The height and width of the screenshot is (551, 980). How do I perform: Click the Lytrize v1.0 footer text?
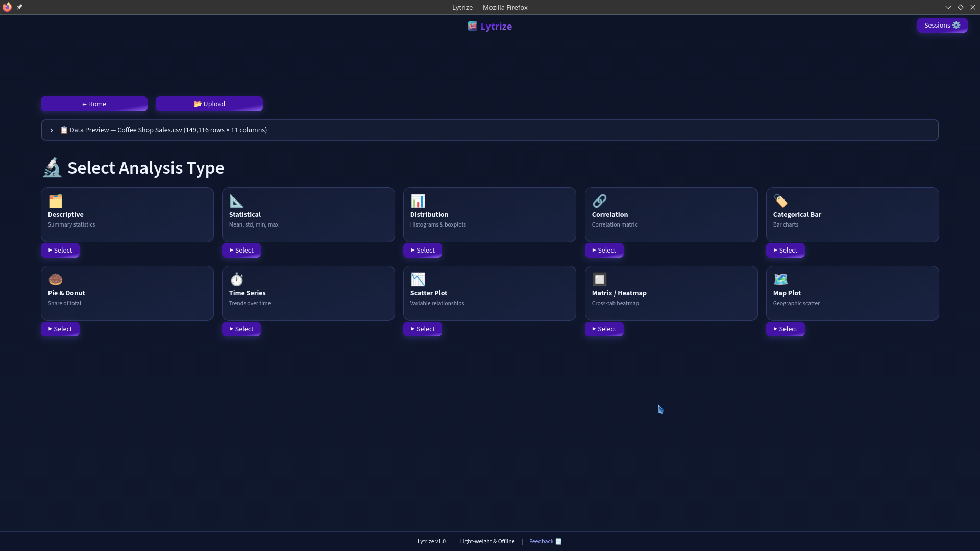click(431, 541)
